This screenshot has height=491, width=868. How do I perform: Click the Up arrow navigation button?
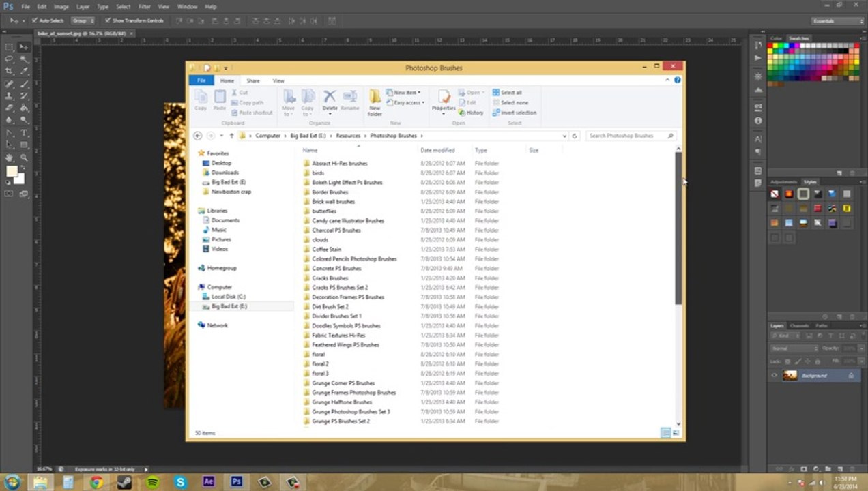click(231, 136)
